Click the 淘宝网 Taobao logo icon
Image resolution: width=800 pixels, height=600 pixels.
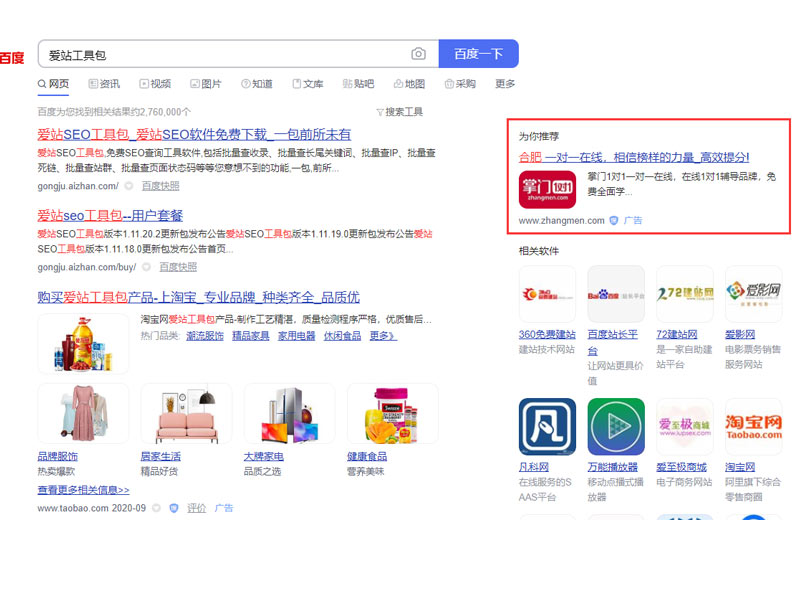click(753, 427)
